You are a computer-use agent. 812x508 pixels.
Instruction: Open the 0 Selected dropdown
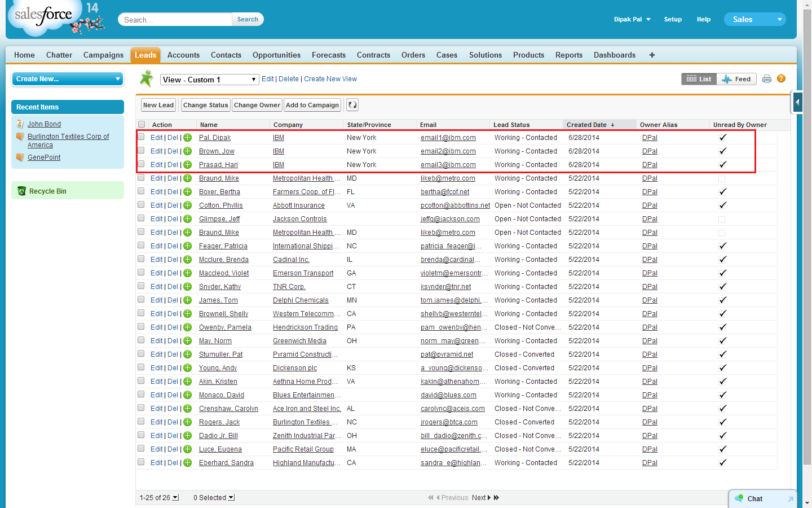tap(231, 498)
